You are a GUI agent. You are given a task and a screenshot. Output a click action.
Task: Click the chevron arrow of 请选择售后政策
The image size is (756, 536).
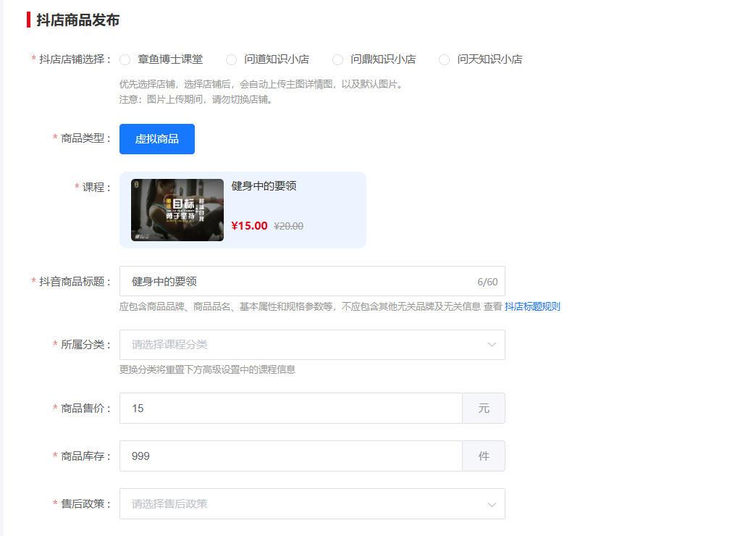coord(492,505)
